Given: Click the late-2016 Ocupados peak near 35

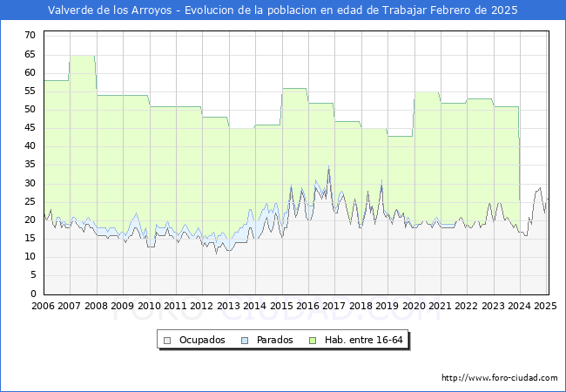Looking at the screenshot, I should pos(328,168).
